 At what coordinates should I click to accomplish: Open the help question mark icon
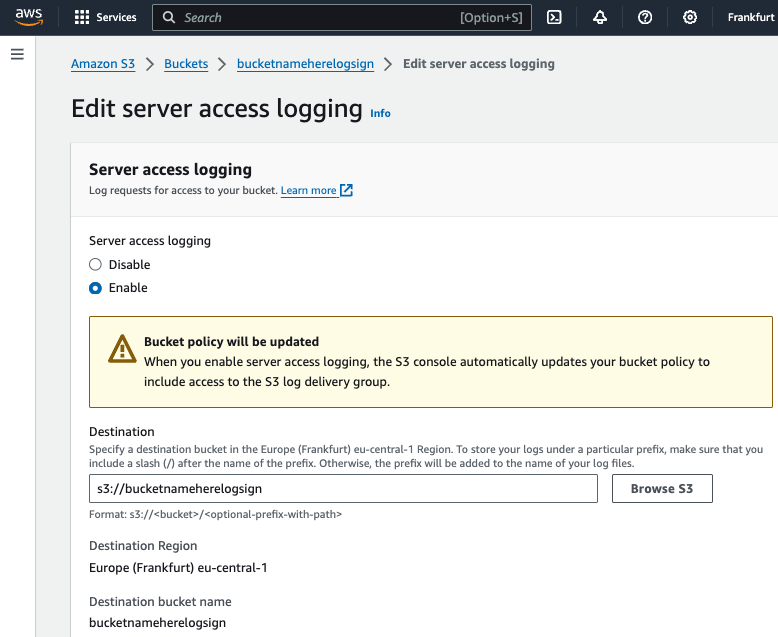pyautogui.click(x=645, y=17)
